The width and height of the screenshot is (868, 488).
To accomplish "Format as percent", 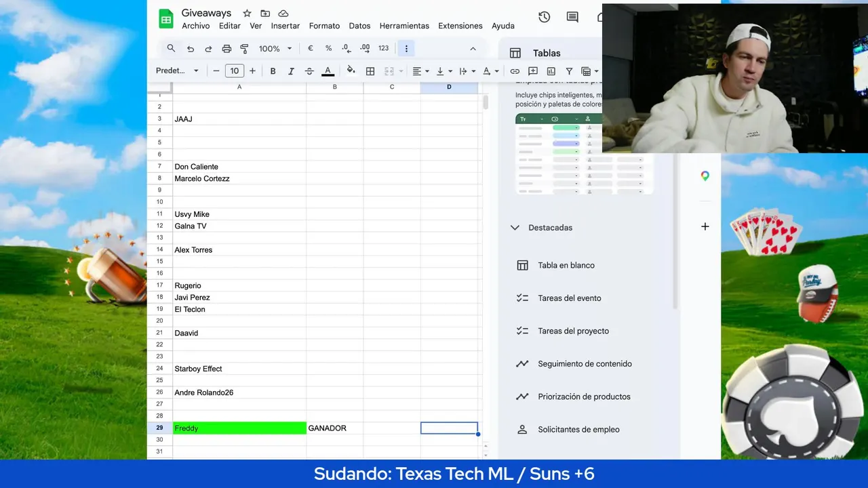I will (328, 49).
